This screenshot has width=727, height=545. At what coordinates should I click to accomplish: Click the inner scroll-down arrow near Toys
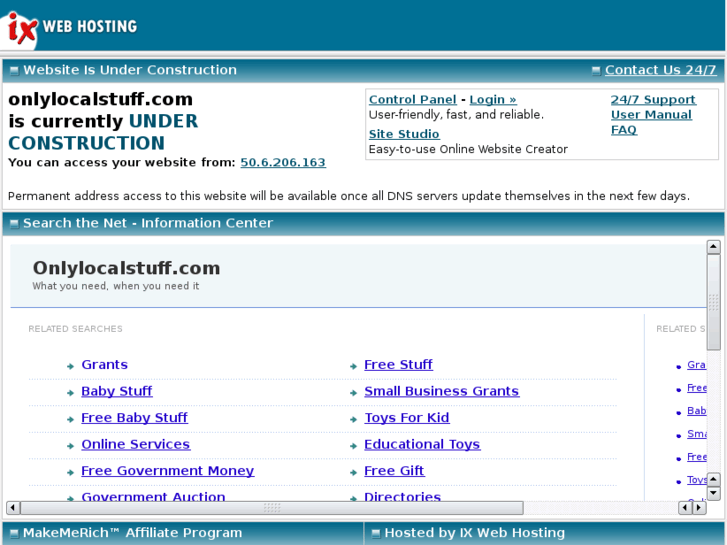point(714,493)
